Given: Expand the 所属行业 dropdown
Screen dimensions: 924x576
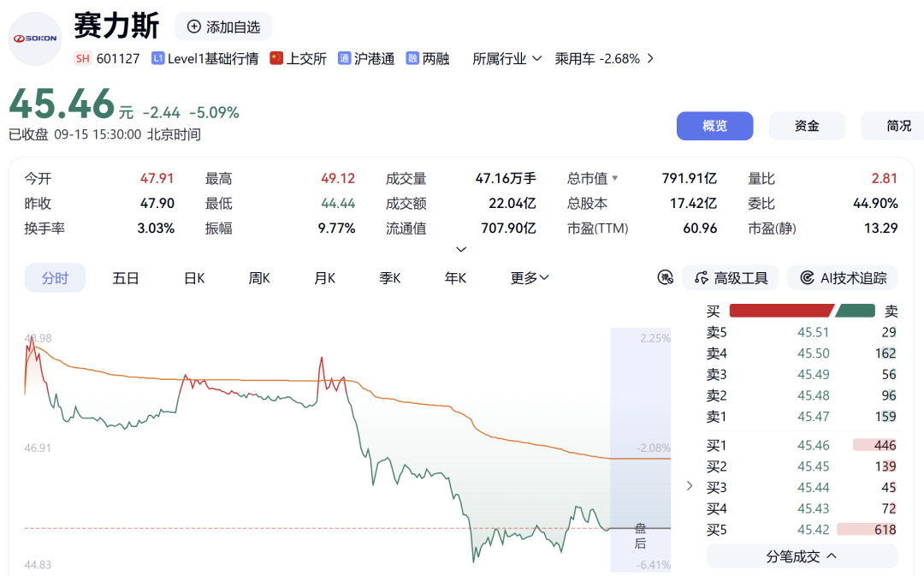Looking at the screenshot, I should pyautogui.click(x=506, y=58).
